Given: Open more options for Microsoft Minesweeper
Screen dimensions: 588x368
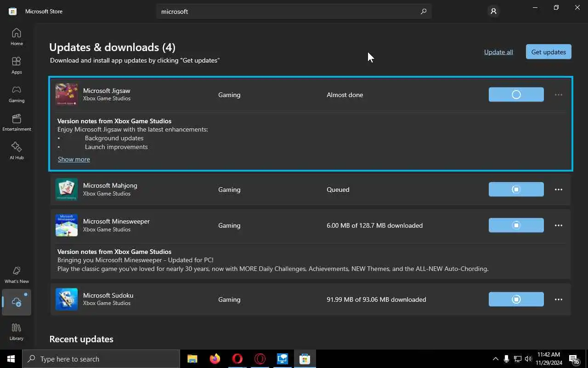Looking at the screenshot, I should (x=558, y=225).
